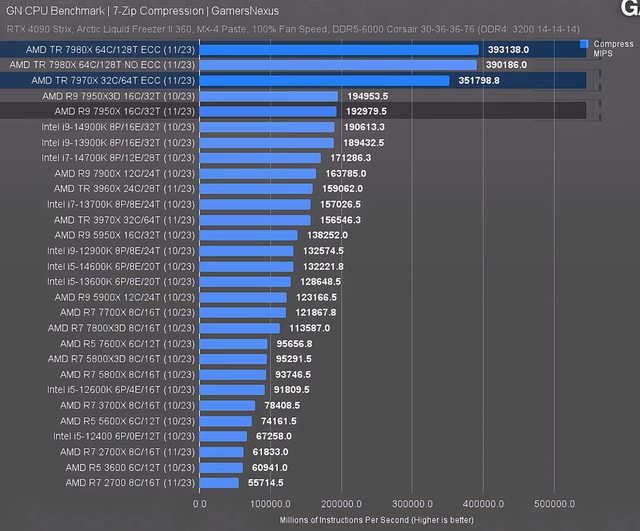Click the 55714.5 value label

click(265, 482)
